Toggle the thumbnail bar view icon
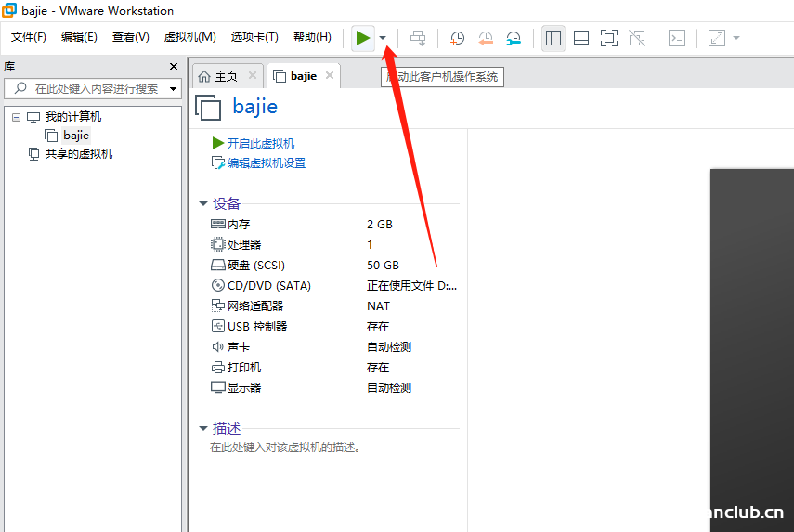The height and width of the screenshot is (532, 794). (580, 38)
